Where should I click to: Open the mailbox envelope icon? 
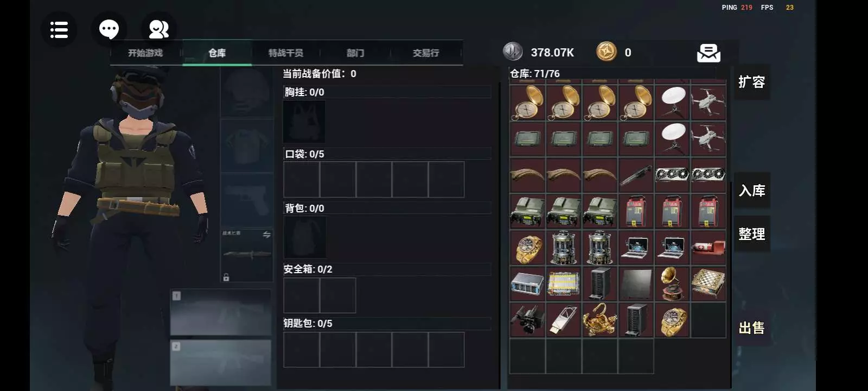pyautogui.click(x=709, y=53)
